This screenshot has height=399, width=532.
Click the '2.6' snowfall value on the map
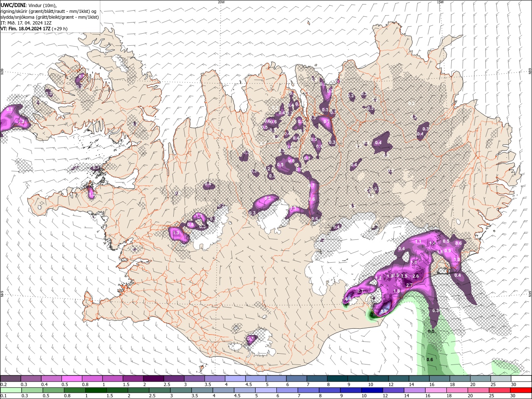[416, 276]
